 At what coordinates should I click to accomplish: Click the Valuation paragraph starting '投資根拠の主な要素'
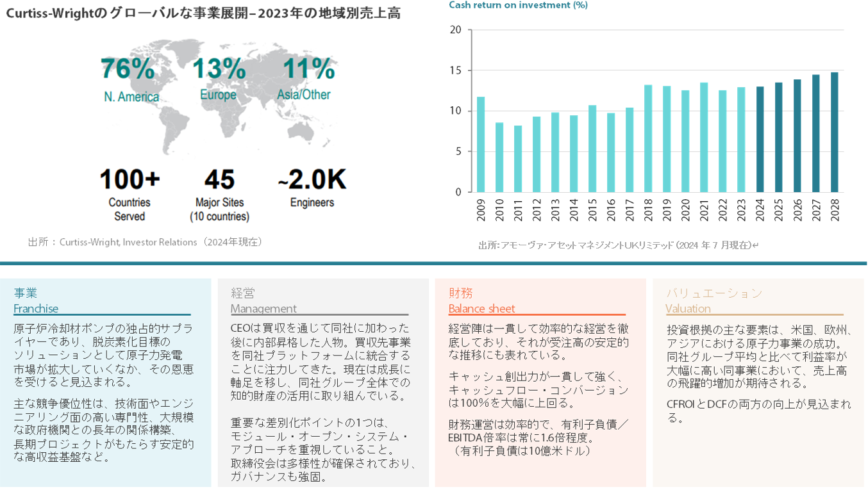coord(760,357)
